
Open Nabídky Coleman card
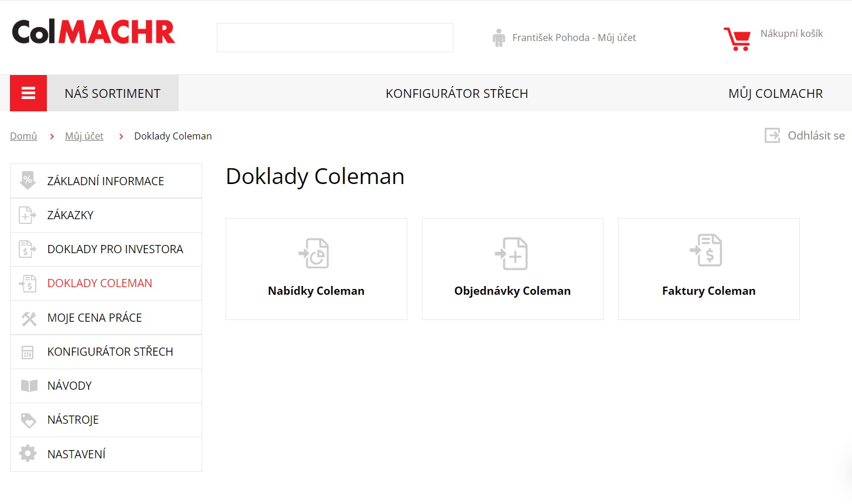tap(316, 269)
